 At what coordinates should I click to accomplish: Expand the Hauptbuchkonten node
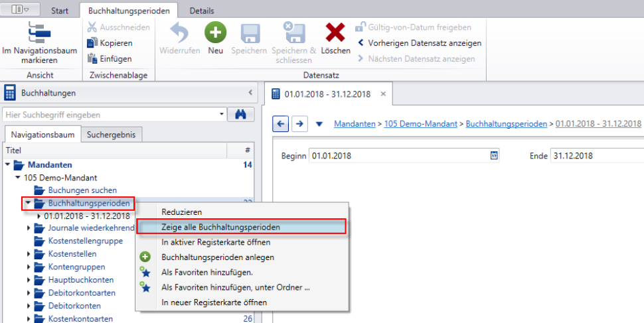[29, 280]
